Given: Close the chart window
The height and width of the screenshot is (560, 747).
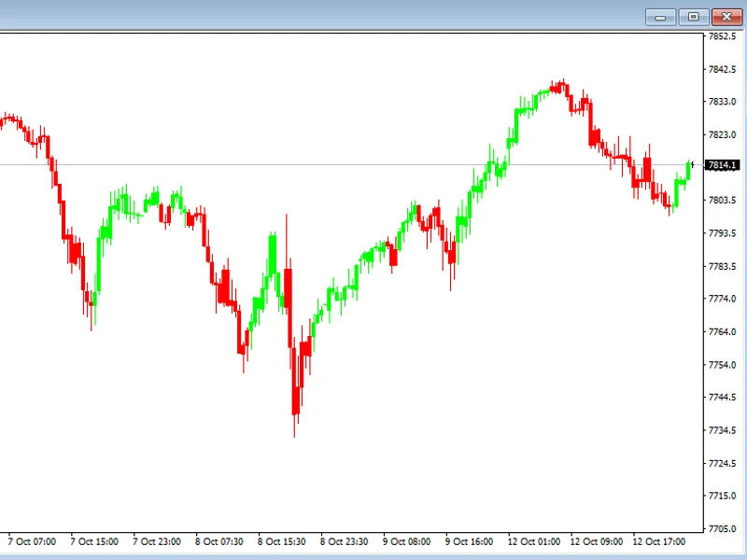Looking at the screenshot, I should pos(726,17).
